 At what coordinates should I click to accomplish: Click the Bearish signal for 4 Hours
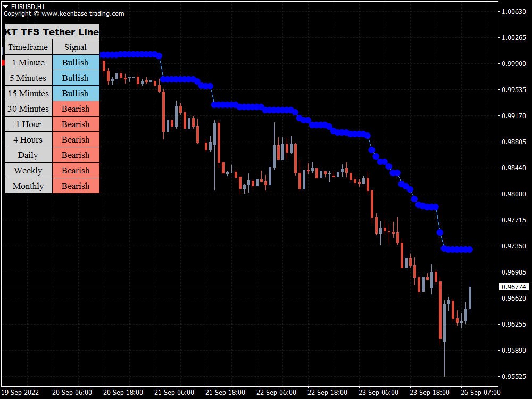click(76, 140)
